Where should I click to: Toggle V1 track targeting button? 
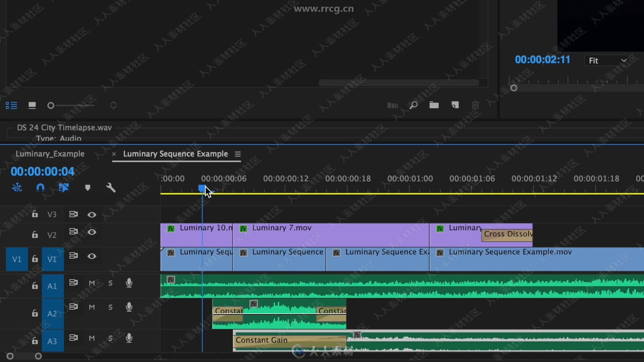(53, 259)
